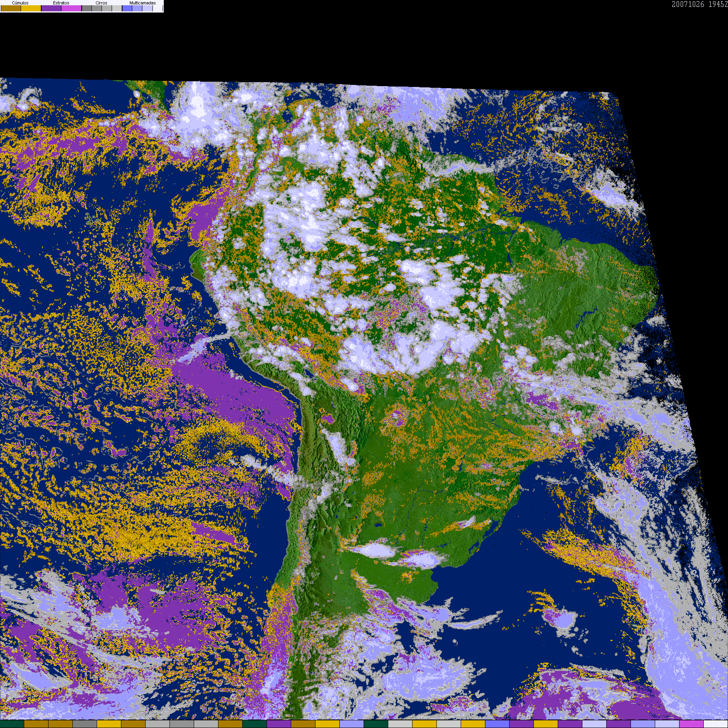Select the second-darkest gray Cirros swatch
The width and height of the screenshot is (728, 728).
coord(97,8)
